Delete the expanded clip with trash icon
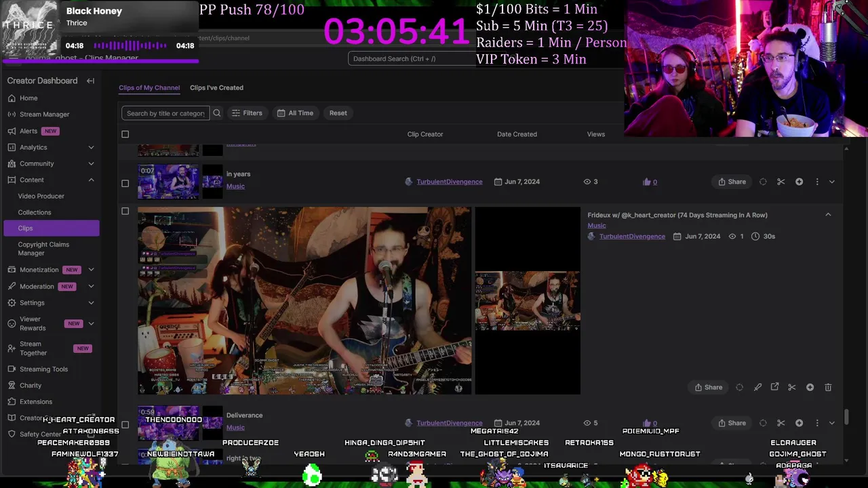Screen dimensions: 868x488 click(828, 387)
